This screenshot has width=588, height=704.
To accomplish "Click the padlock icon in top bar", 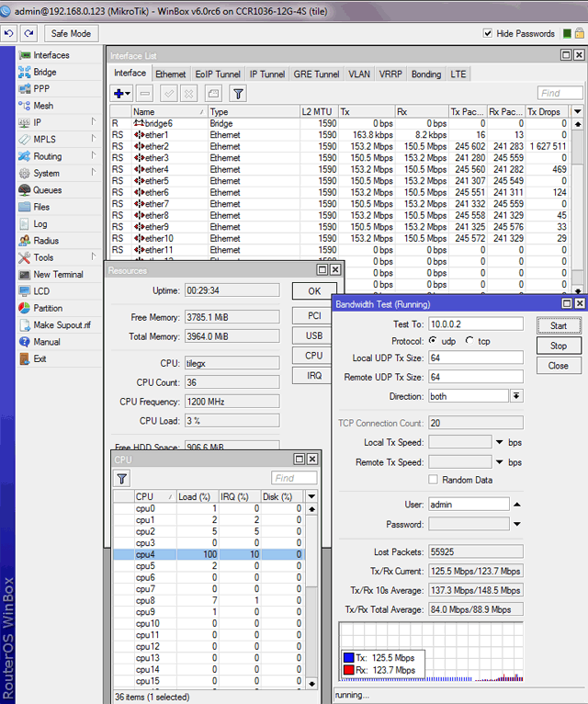I will (580, 33).
